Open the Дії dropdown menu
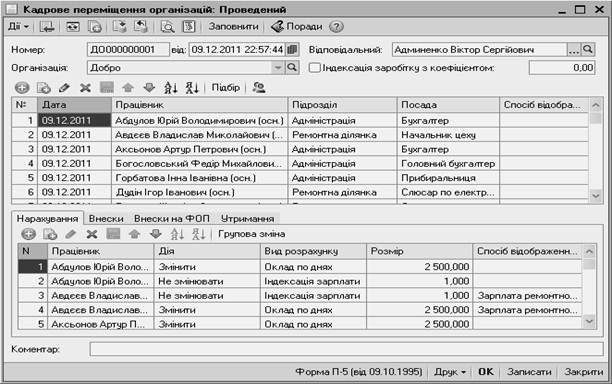This screenshot has height=384, width=612. pos(18,27)
